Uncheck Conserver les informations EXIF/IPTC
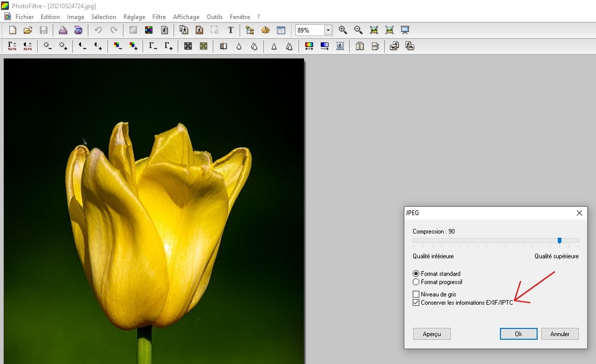 pos(416,302)
